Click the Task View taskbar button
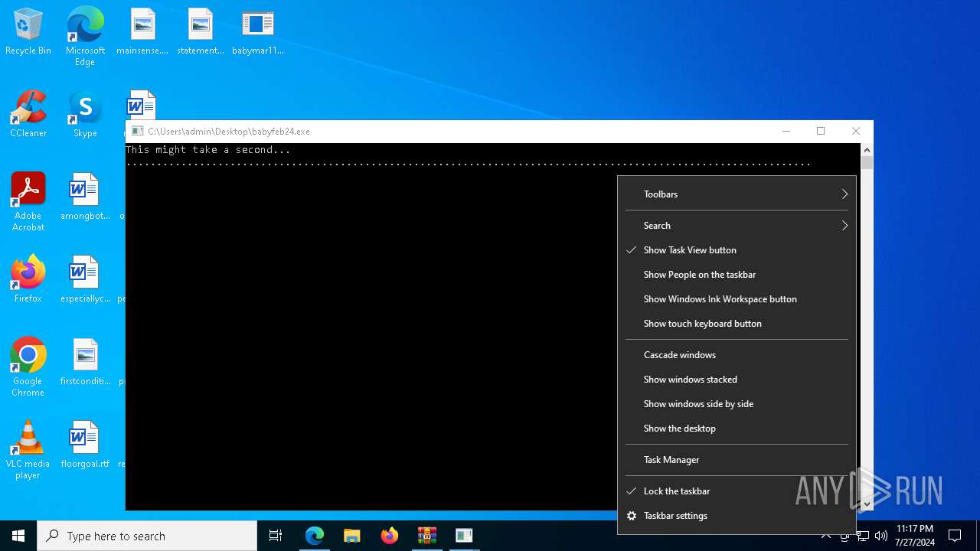This screenshot has width=980, height=551. (x=276, y=536)
